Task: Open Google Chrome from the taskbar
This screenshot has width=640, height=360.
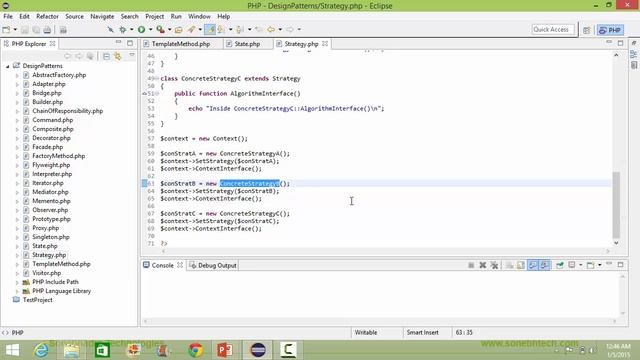Action: pyautogui.click(x=196, y=350)
